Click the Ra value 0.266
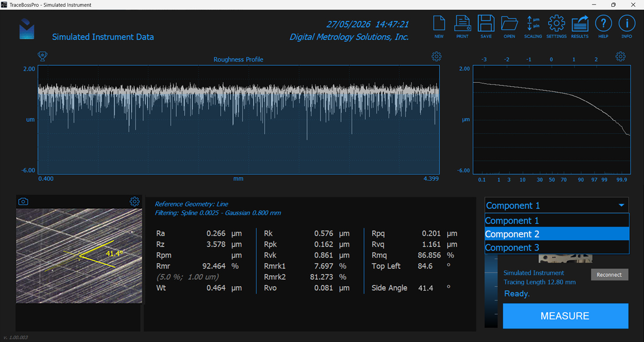644x342 pixels. (216, 233)
